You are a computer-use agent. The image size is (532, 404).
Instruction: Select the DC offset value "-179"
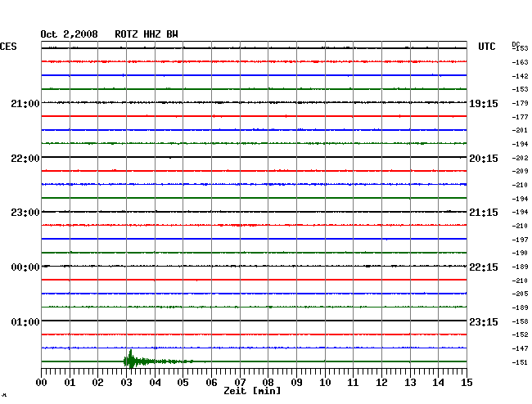coord(520,103)
